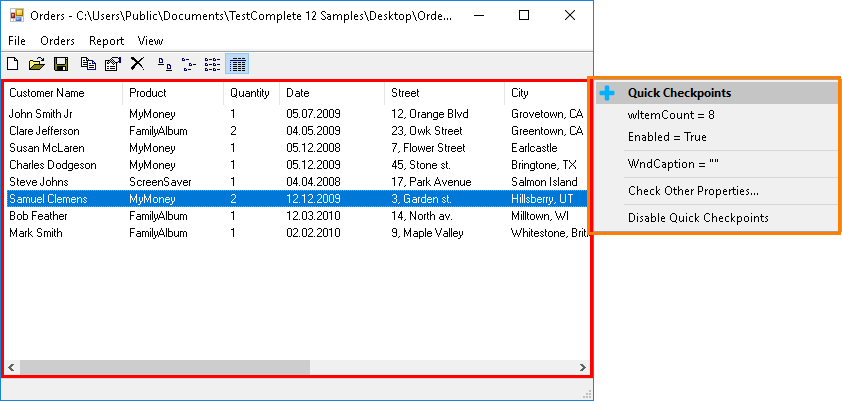Open the Orders menu

57,41
